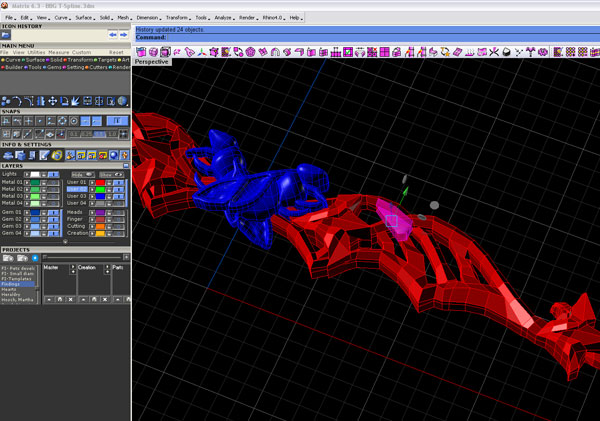Click the first magenta cube toolbar icon
The image size is (600, 421).
(141, 52)
